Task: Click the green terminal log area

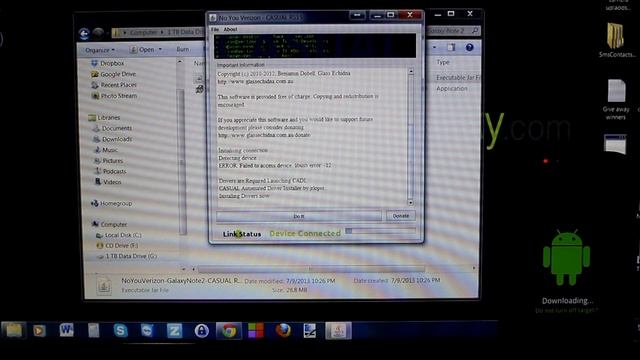Action: coord(315,46)
